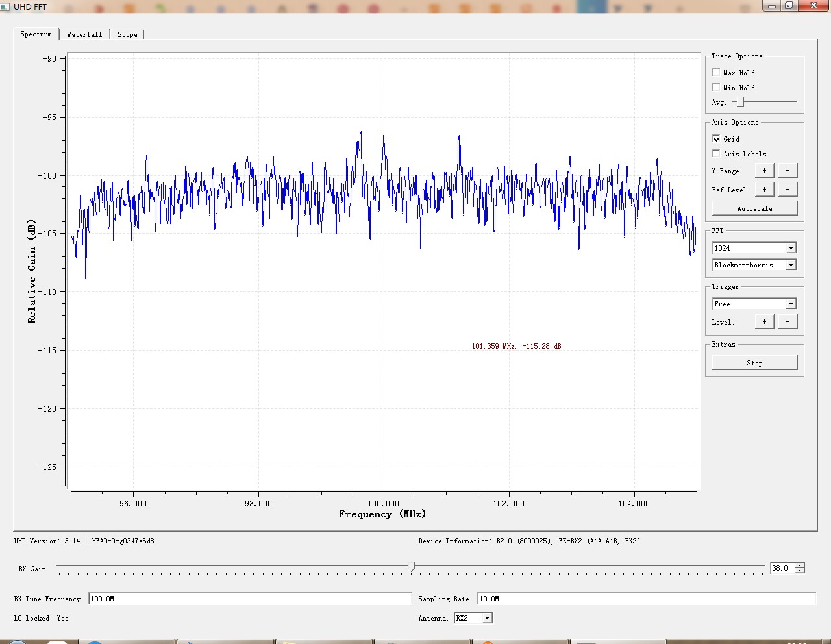831x644 pixels.
Task: Click the UHD Version 3.14.1 text
Action: tap(84, 541)
